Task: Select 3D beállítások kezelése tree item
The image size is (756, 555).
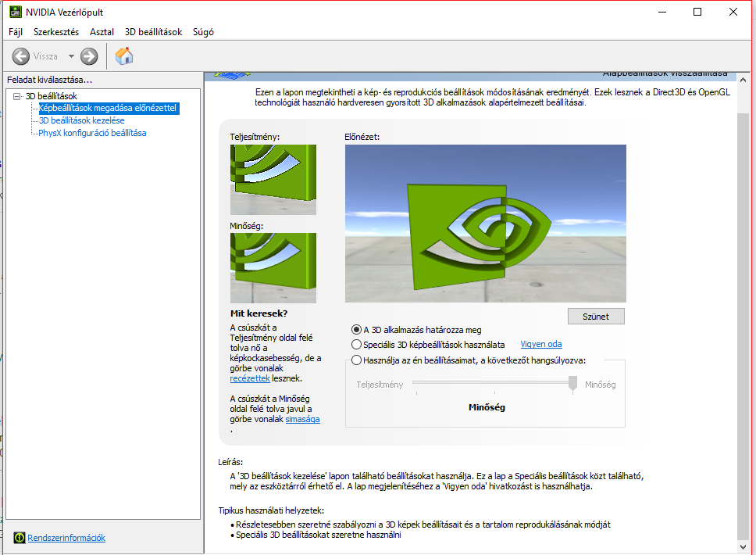Action: [x=81, y=120]
